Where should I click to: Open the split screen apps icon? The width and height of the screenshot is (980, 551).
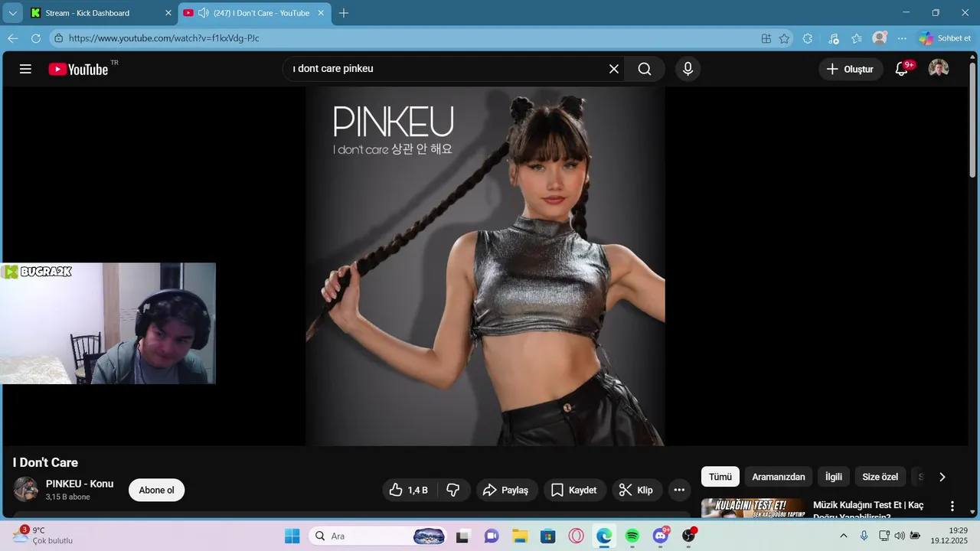766,38
